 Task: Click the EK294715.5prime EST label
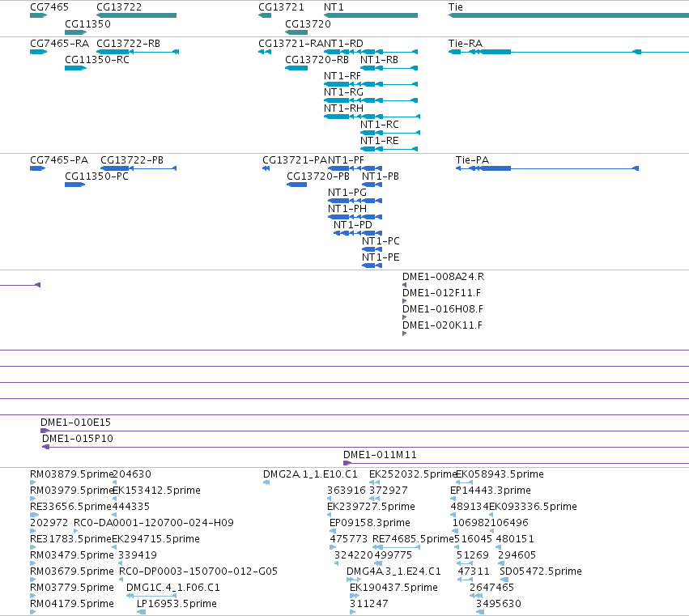pos(156,540)
